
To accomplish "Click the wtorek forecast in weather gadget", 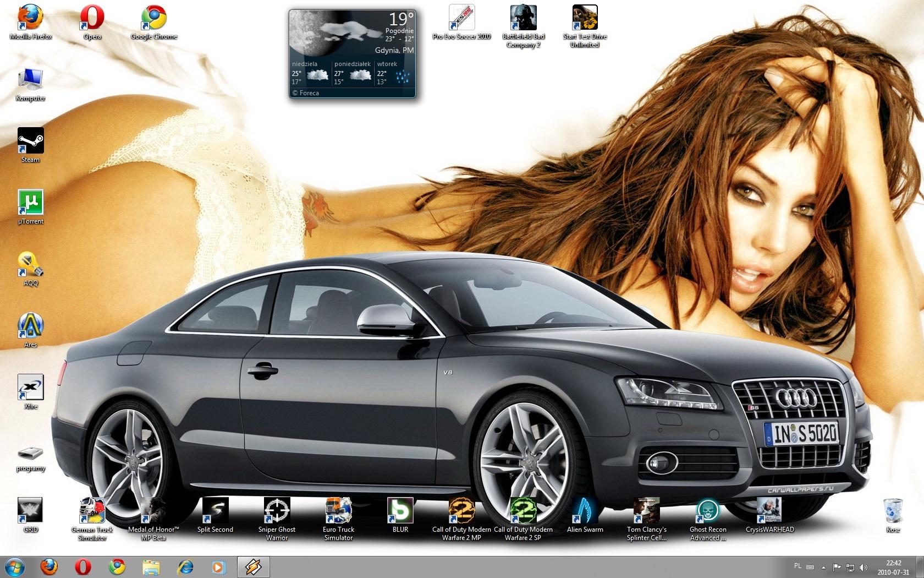I will point(394,73).
